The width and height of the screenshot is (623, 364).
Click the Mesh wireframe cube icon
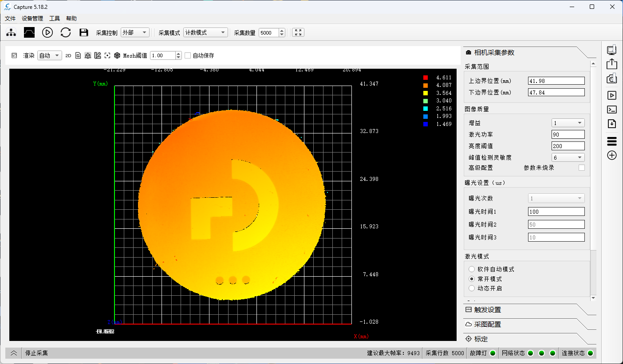(117, 55)
